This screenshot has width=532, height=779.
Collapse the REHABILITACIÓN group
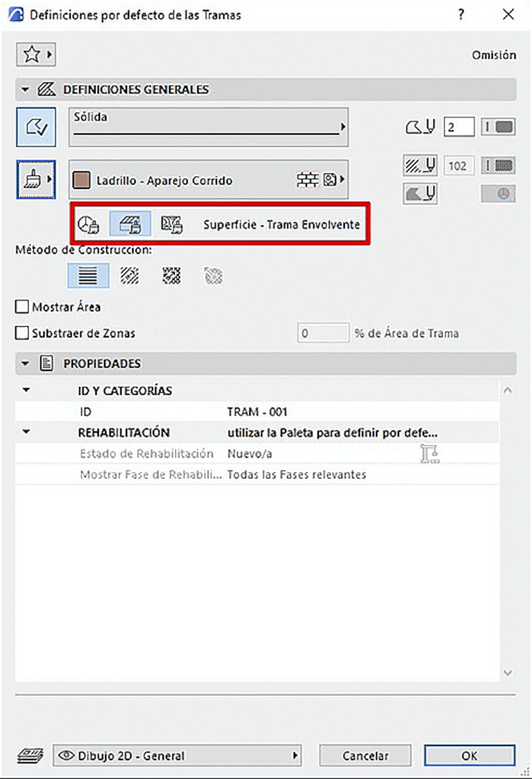[26, 432]
